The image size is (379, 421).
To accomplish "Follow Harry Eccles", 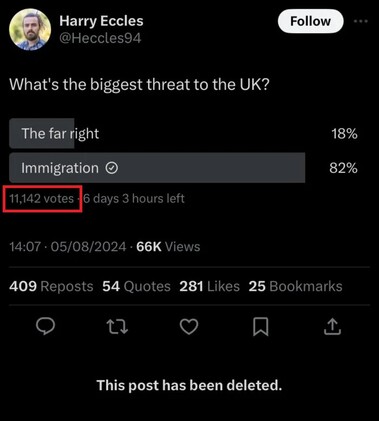I will 310,21.
